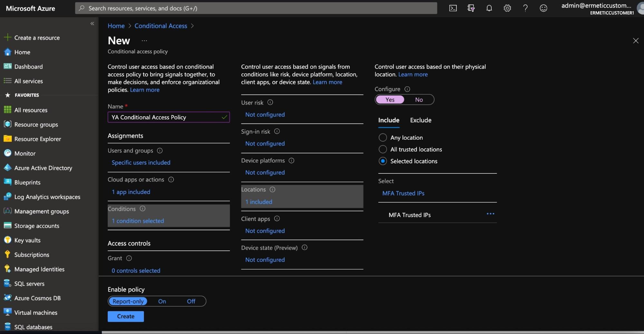Click the horizontal scrollbar at the bottom
Viewport: 644px width, 334px height.
click(x=373, y=332)
